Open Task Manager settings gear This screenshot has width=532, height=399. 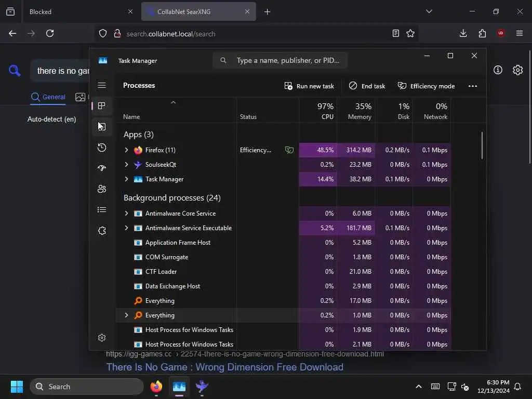102,338
